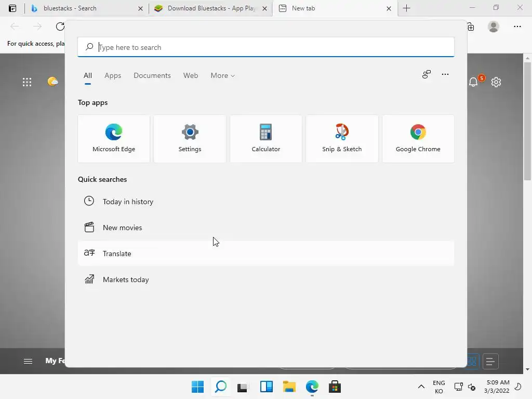Open Task View on the taskbar
This screenshot has height=399, width=532.
pyautogui.click(x=242, y=387)
